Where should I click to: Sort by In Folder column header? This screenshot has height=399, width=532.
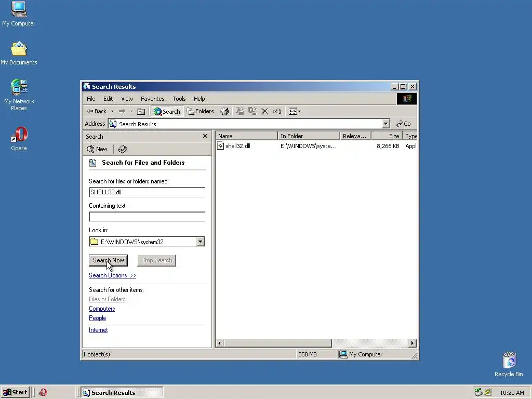309,136
